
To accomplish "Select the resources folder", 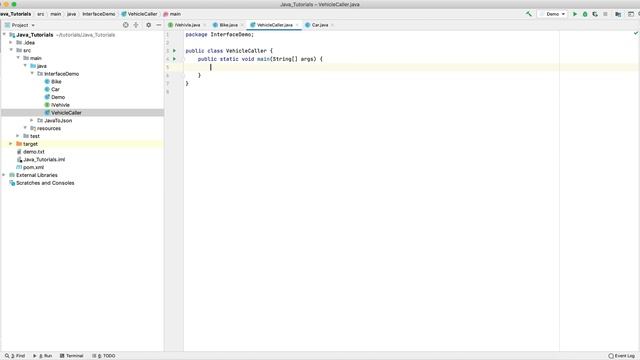I will click(x=49, y=128).
